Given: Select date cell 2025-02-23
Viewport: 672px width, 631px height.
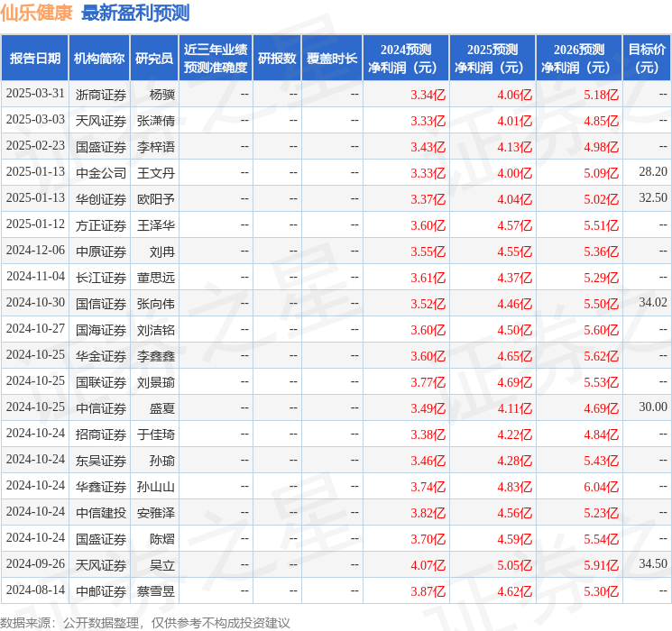Looking at the screenshot, I should point(35,146).
